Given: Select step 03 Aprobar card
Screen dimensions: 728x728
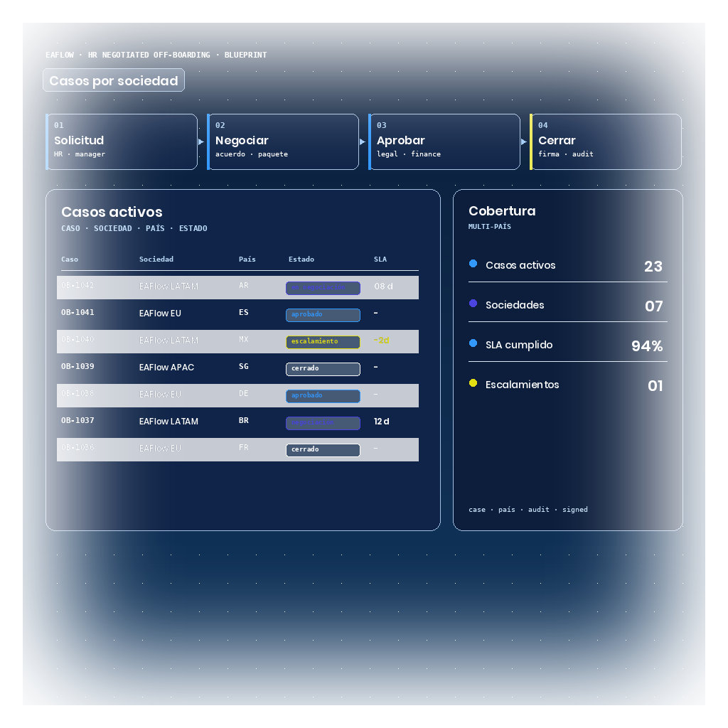Looking at the screenshot, I should 444,142.
